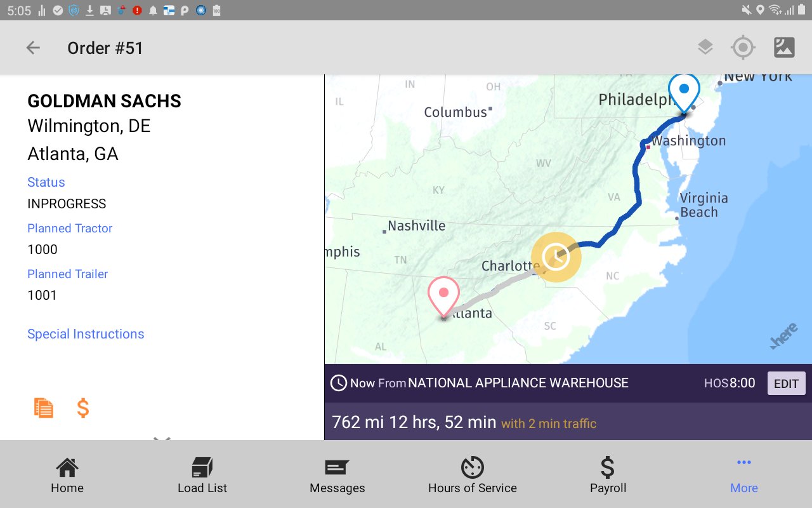Tap the Columbus label on the map
The image size is (812, 508).
(x=455, y=112)
